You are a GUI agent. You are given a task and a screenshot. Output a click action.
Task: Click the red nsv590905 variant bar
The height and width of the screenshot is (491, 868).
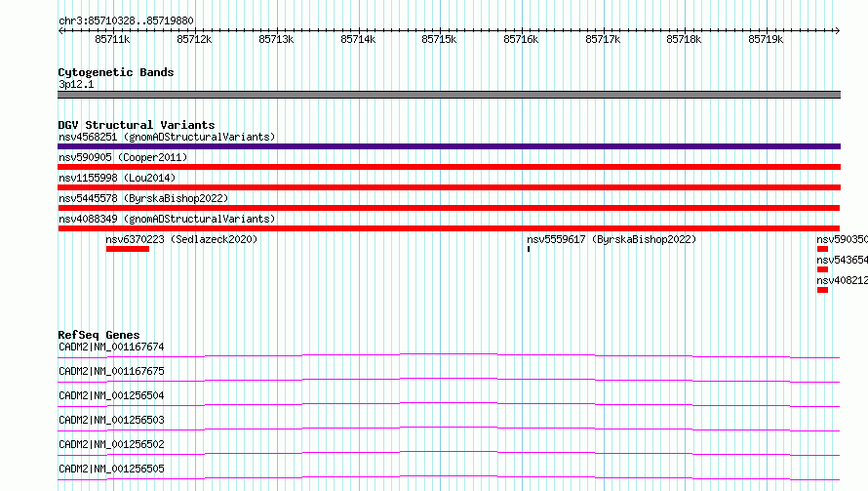(x=449, y=167)
